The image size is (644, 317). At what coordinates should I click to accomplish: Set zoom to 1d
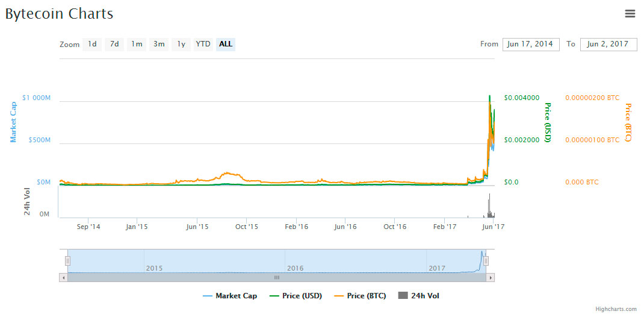click(x=93, y=44)
